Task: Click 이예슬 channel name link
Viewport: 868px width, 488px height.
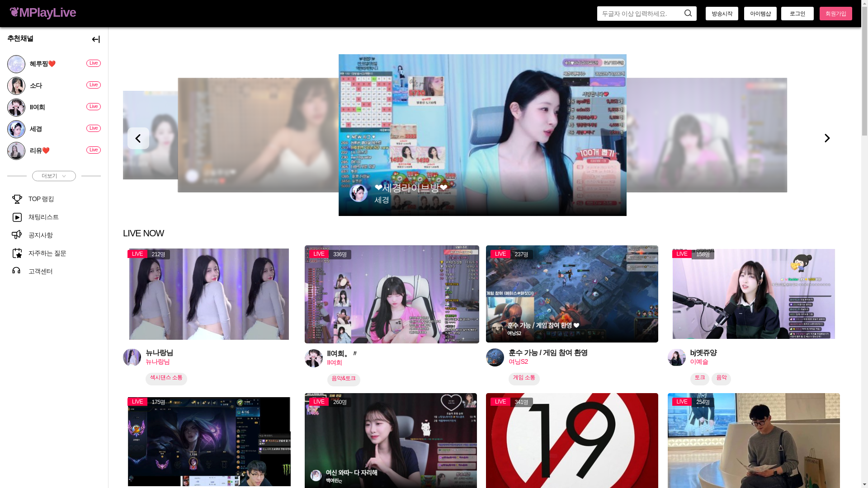Action: tap(699, 362)
